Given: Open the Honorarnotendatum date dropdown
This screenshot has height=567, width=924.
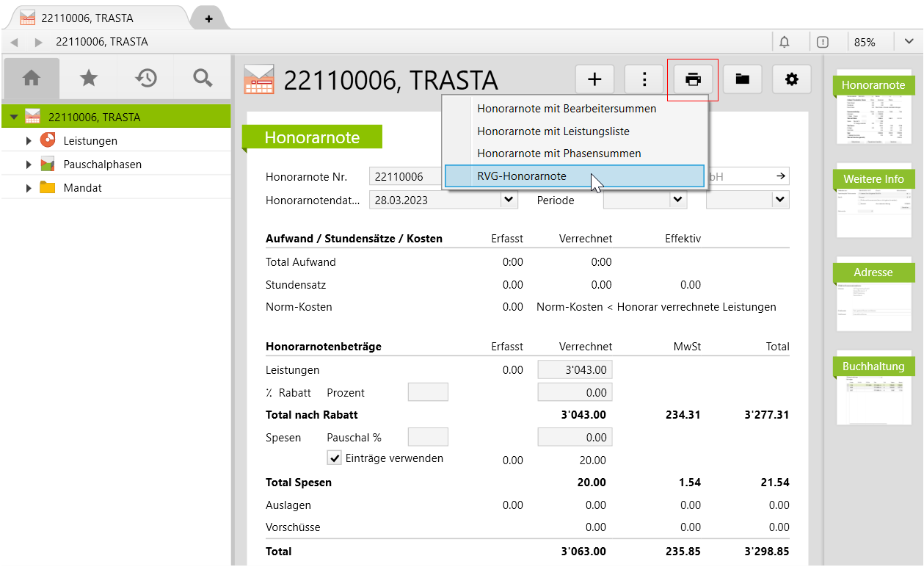Looking at the screenshot, I should point(508,199).
